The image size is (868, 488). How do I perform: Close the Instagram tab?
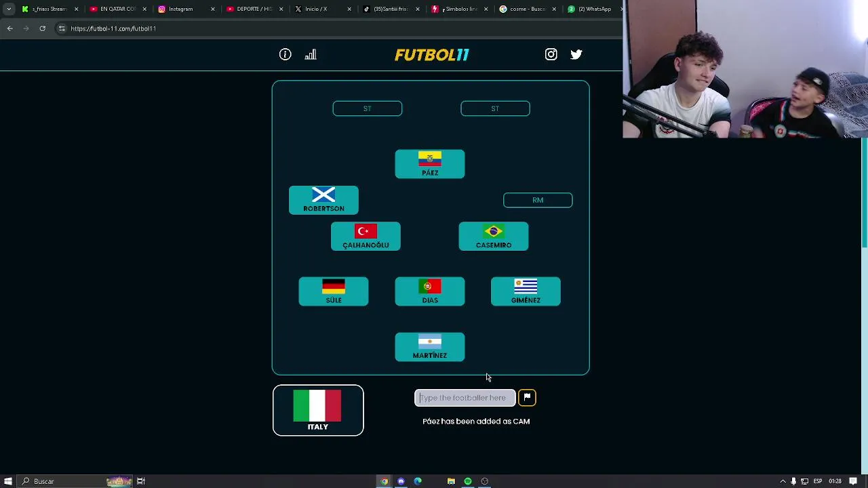coord(213,9)
